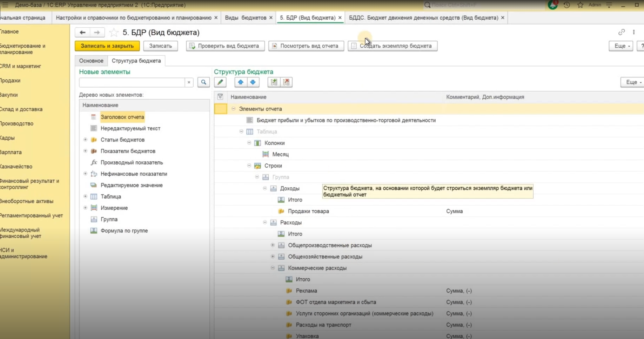Viewport: 644px width, 339px height.
Task: Click the add element icon in structure toolbar
Action: 274,82
